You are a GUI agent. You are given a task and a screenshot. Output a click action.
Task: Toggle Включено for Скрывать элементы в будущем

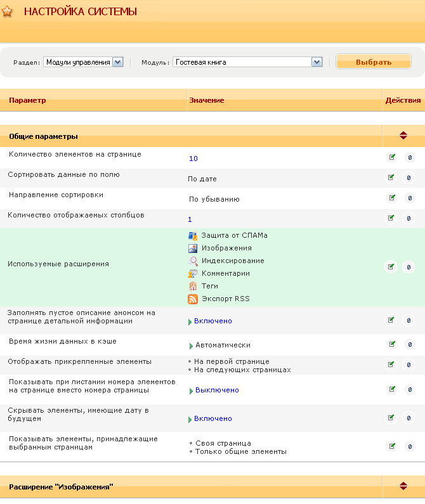click(x=213, y=418)
